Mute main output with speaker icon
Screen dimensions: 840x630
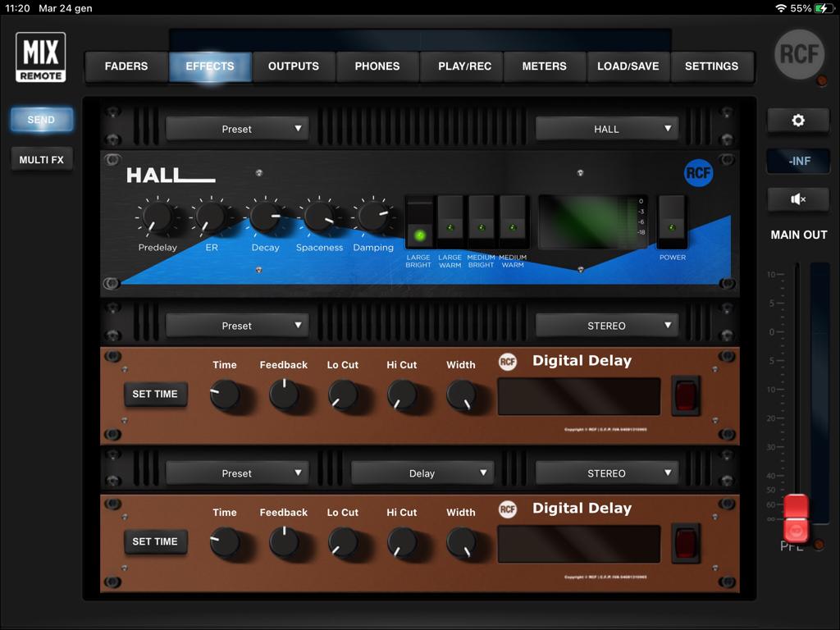(x=798, y=199)
